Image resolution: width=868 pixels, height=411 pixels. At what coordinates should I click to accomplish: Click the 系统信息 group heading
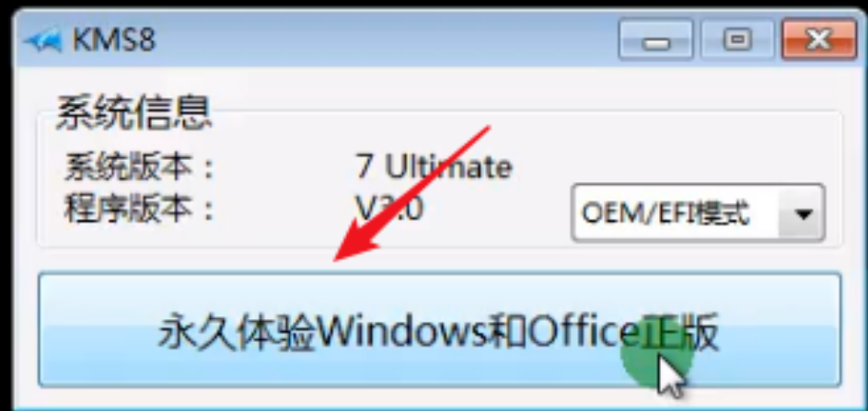point(133,112)
